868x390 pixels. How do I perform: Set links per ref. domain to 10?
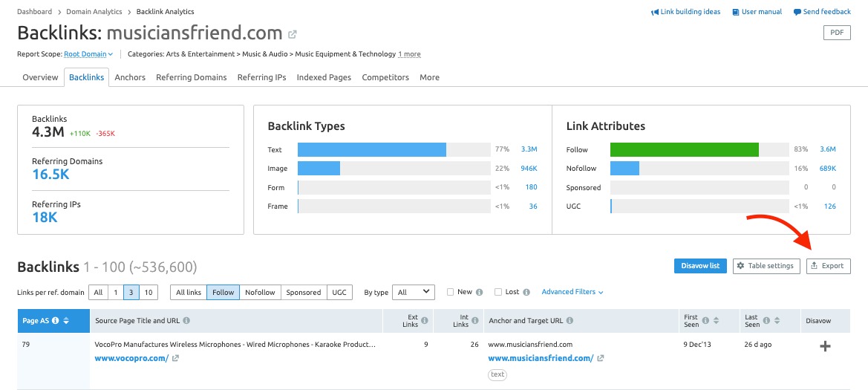point(149,292)
